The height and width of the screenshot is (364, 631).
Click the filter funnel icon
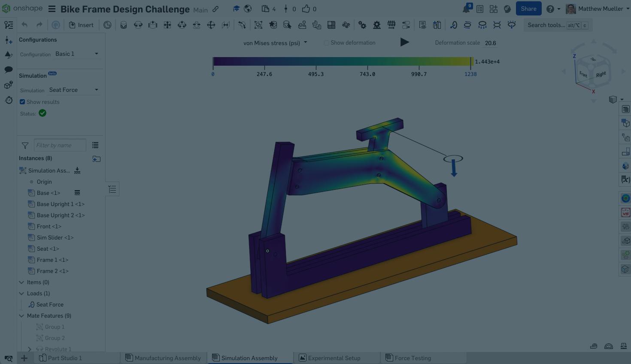pyautogui.click(x=25, y=146)
